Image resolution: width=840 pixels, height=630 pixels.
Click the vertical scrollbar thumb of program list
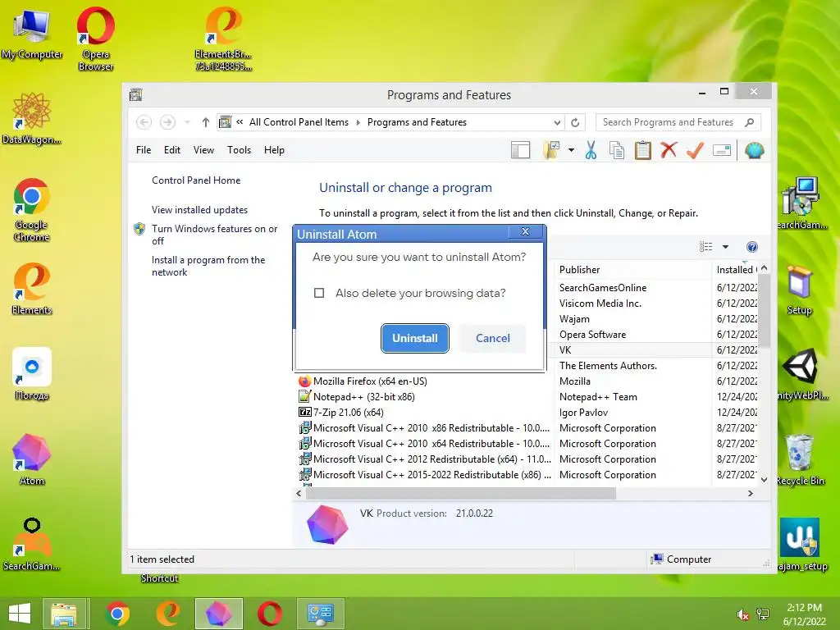765,311
